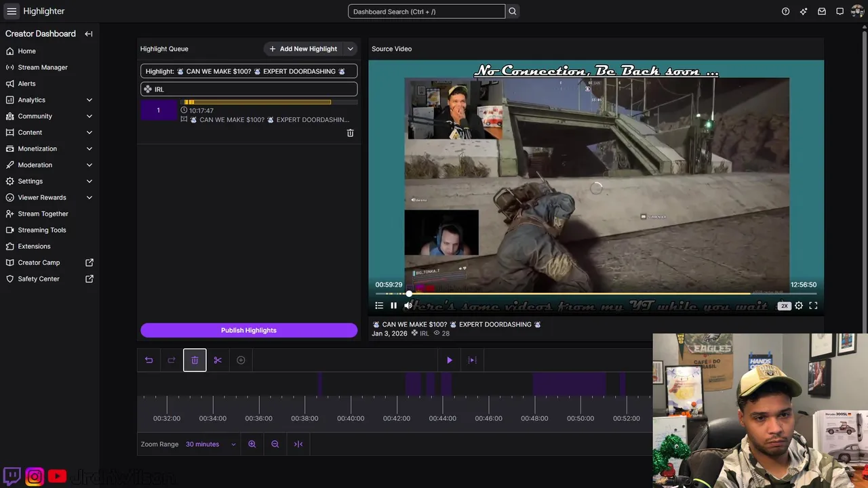The width and height of the screenshot is (868, 488).
Task: Expand the Community sidebar section
Action: 90,116
